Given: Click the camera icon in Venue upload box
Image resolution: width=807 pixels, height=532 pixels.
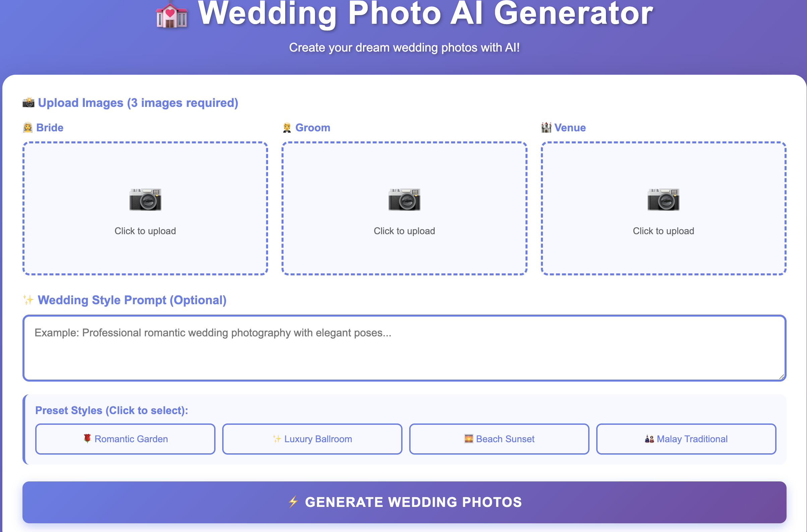Looking at the screenshot, I should (663, 200).
